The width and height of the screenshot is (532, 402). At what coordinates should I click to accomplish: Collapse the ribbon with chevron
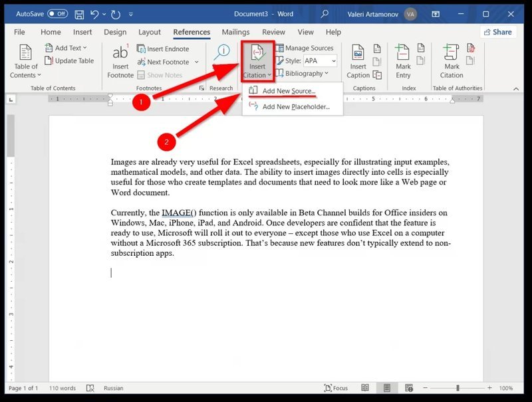[x=516, y=89]
